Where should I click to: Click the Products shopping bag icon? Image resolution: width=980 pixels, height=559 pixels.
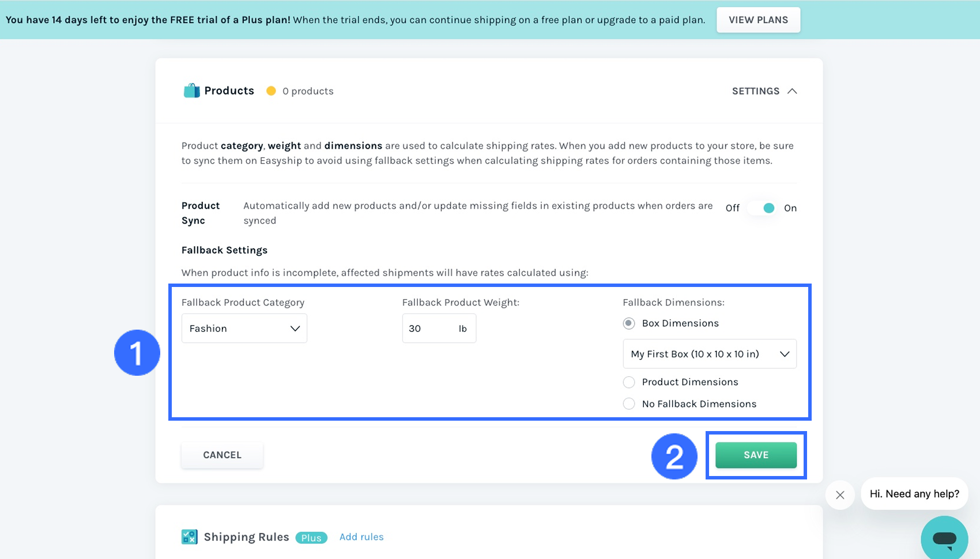pyautogui.click(x=191, y=90)
